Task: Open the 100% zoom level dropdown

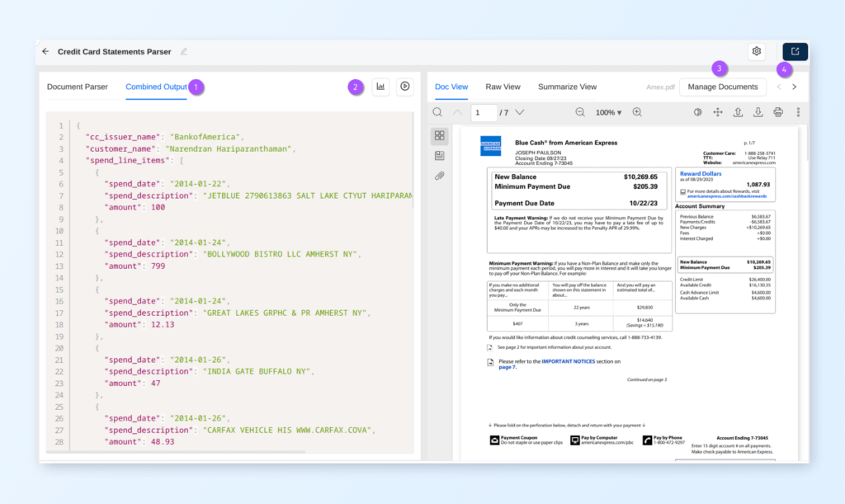Action: (x=607, y=111)
